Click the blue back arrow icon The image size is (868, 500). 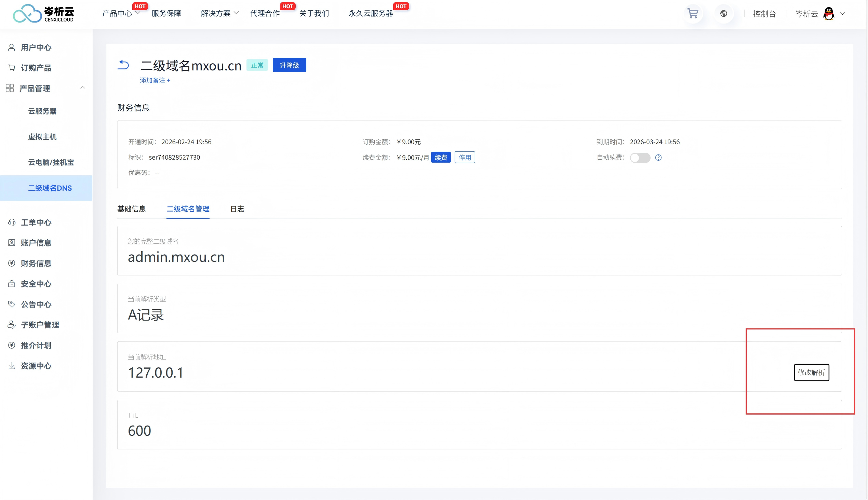click(123, 65)
